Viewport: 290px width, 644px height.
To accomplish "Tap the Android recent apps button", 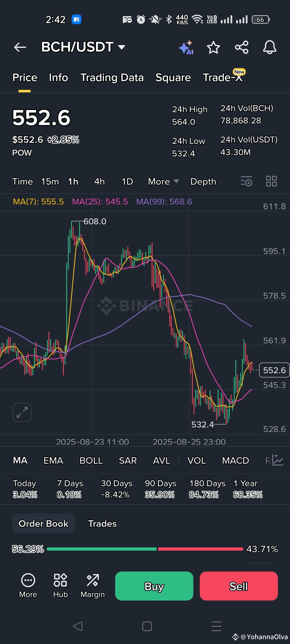I will (216, 626).
